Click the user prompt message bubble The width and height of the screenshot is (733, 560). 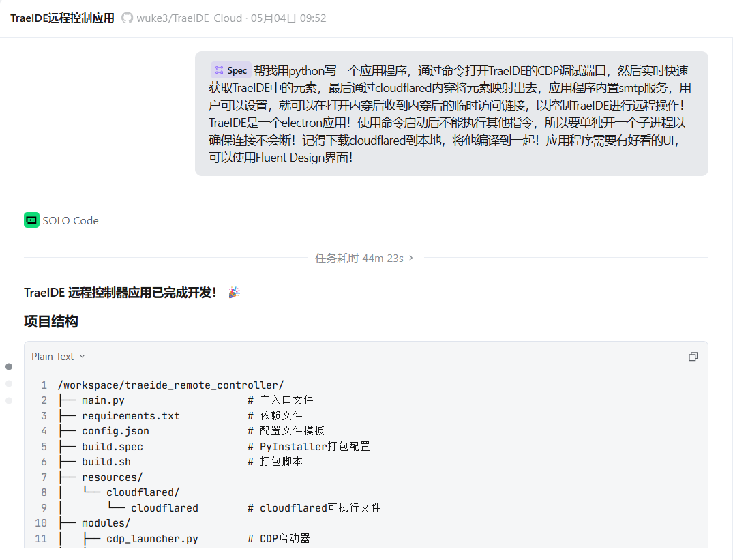451,114
